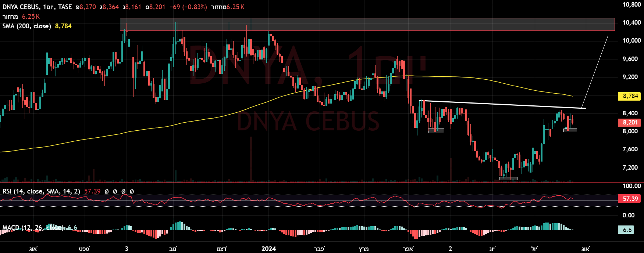Select the מחזור 6.25K volume legend row
644x253 pixels.
(x=21, y=17)
